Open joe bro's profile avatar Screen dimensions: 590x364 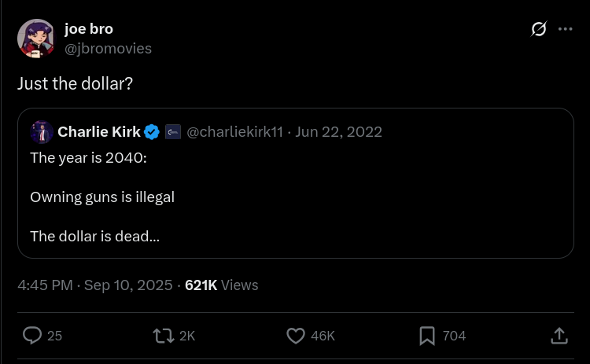pyautogui.click(x=36, y=39)
